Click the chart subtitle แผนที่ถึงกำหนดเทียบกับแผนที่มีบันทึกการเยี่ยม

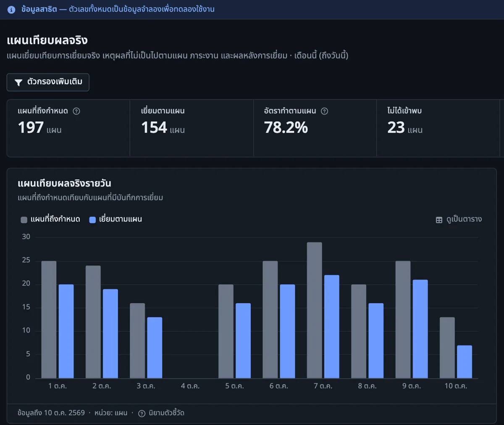90,198
